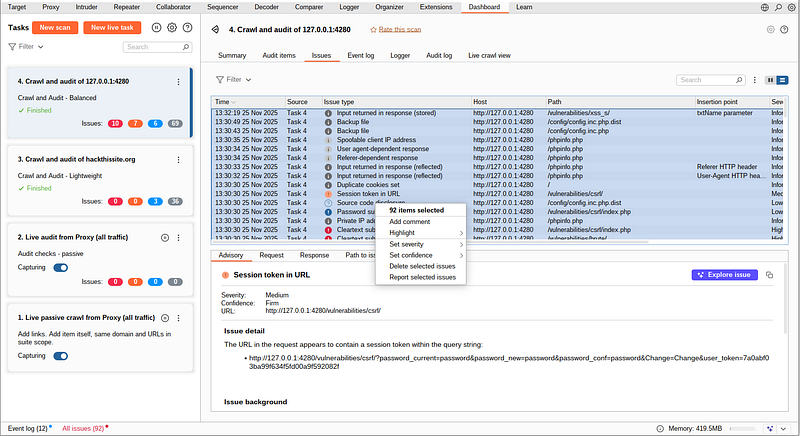Open kebab menu for Live audit from Proxy
800x436 pixels.
[x=178, y=238]
